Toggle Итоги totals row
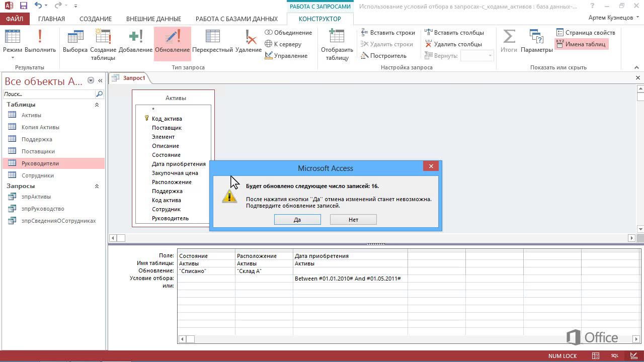 pyautogui.click(x=509, y=41)
